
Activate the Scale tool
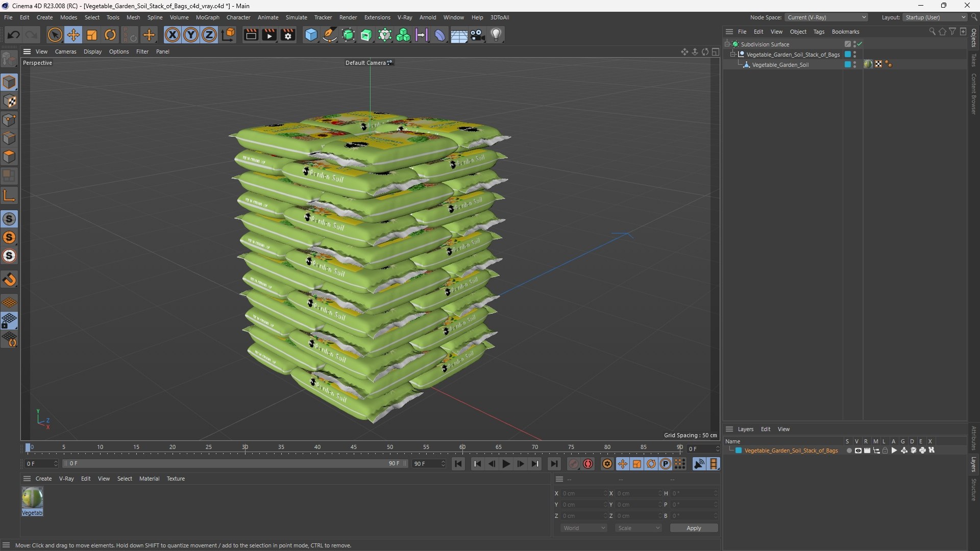click(x=92, y=35)
